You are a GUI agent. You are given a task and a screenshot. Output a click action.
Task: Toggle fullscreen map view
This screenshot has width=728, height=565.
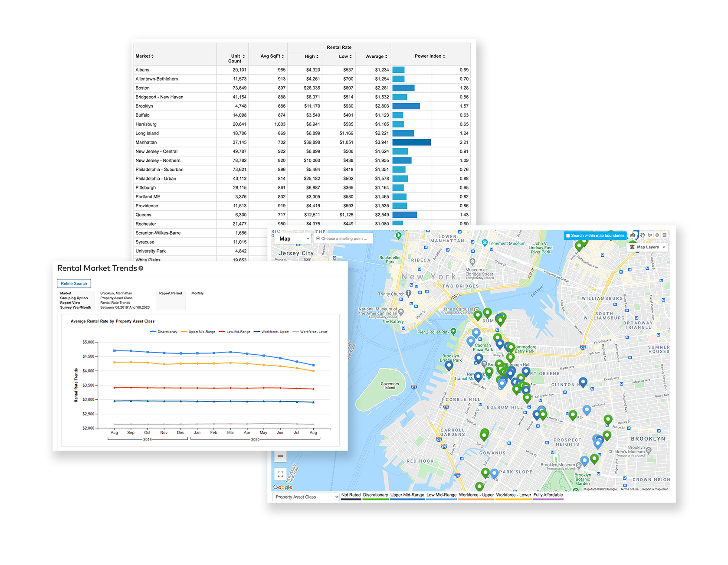[x=280, y=474]
